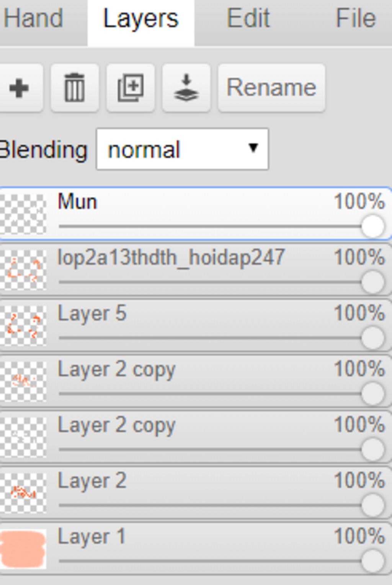Select the Mun layer thumbnail
392x585 pixels.
23,214
